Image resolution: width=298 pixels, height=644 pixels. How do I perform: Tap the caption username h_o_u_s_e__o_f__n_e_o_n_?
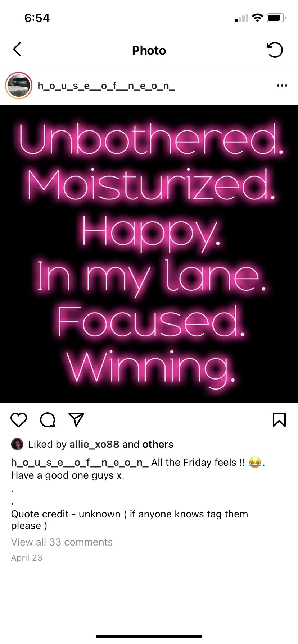(x=80, y=463)
